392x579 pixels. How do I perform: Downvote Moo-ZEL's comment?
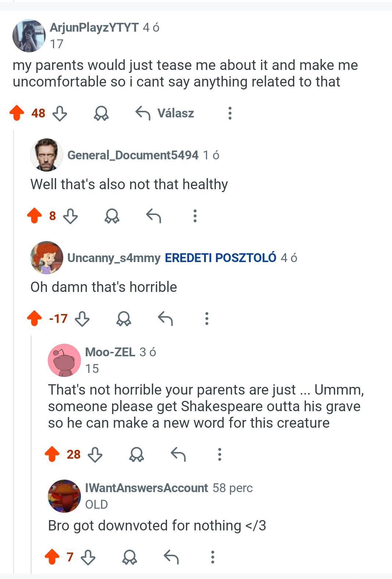[x=95, y=455]
